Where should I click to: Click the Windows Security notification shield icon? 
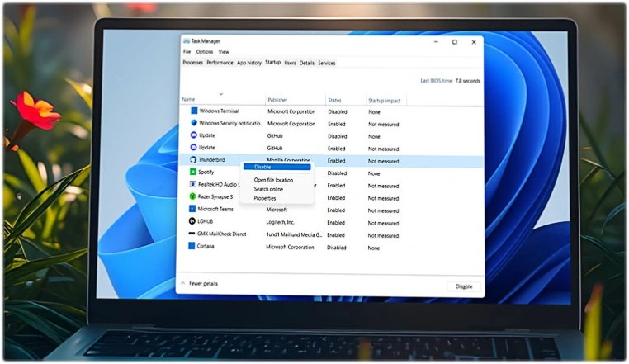194,123
